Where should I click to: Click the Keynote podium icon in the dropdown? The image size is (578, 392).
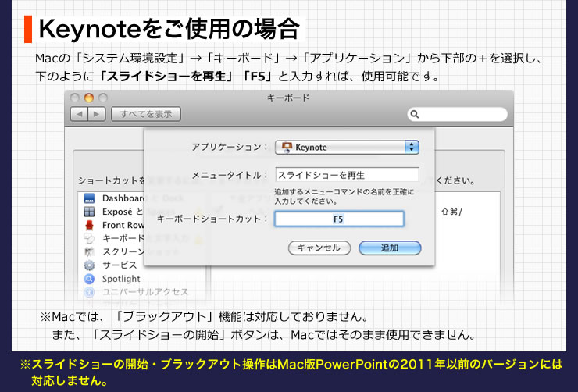(x=287, y=147)
